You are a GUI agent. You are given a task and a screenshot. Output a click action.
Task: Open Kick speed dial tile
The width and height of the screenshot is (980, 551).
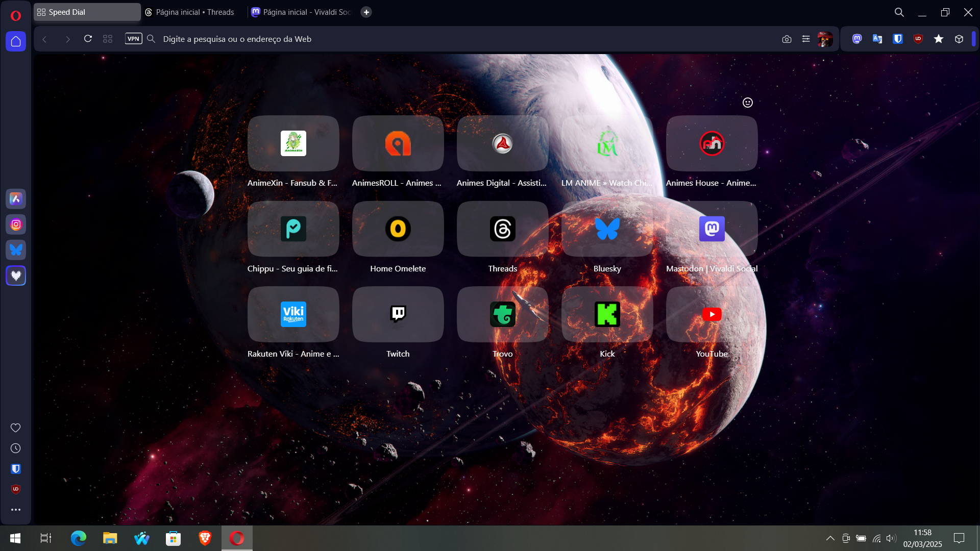pyautogui.click(x=607, y=314)
